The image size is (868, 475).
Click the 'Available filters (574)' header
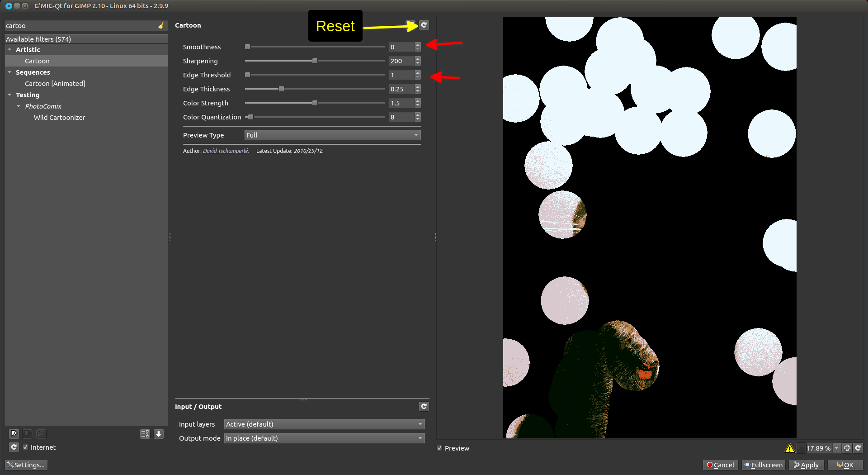[x=86, y=39]
